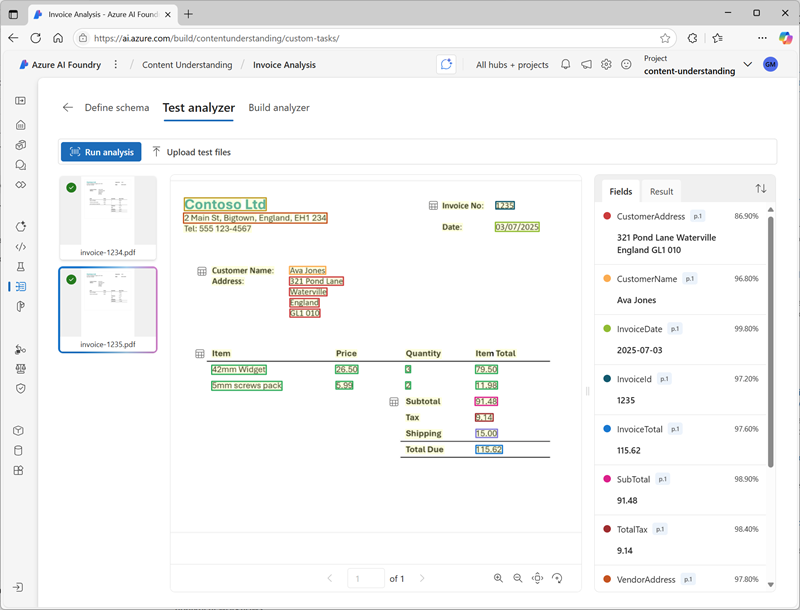Open the scales evaluation icon in sidebar
This screenshot has height=610, width=800.
20,369
